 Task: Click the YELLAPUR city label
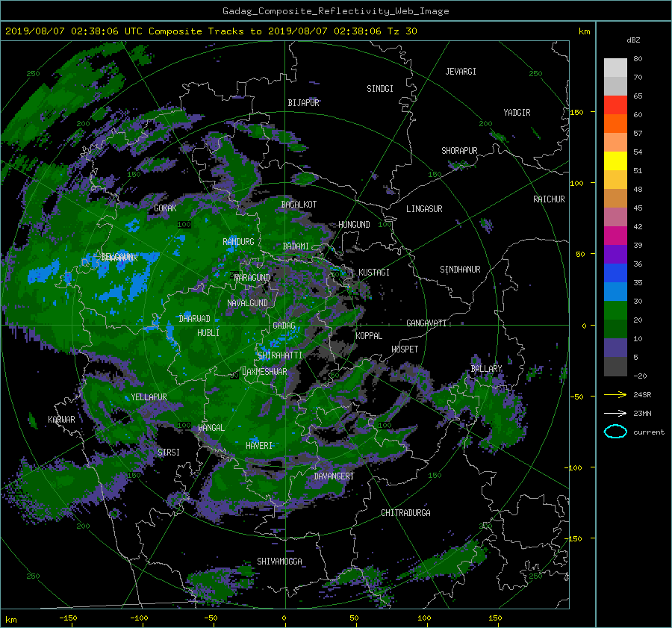pos(149,397)
